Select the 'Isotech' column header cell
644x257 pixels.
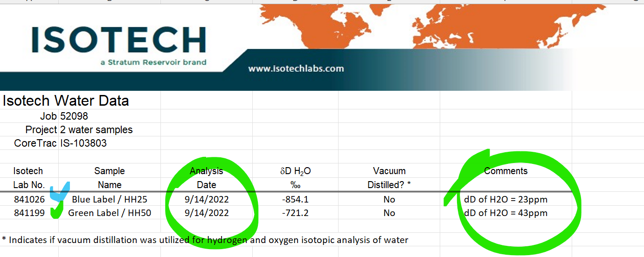pyautogui.click(x=28, y=171)
